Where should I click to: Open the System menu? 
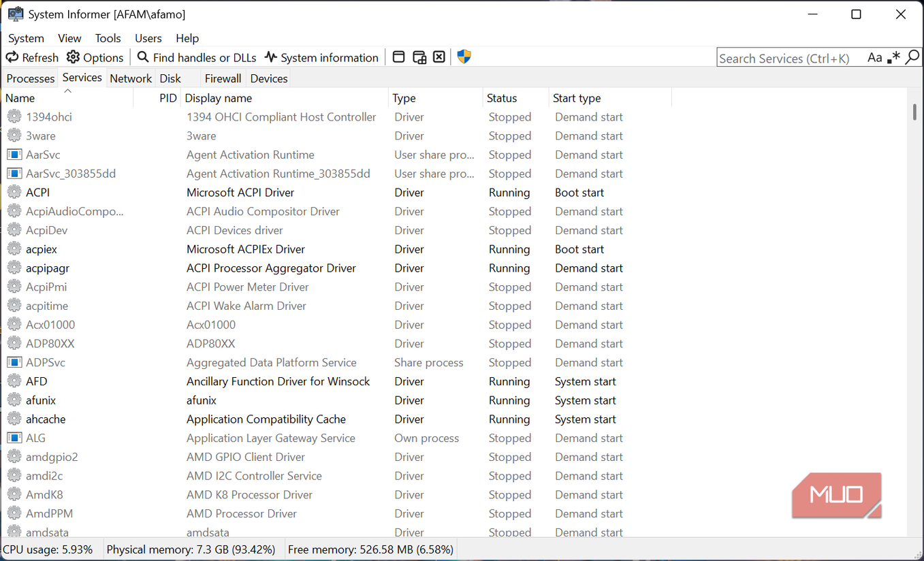click(26, 38)
